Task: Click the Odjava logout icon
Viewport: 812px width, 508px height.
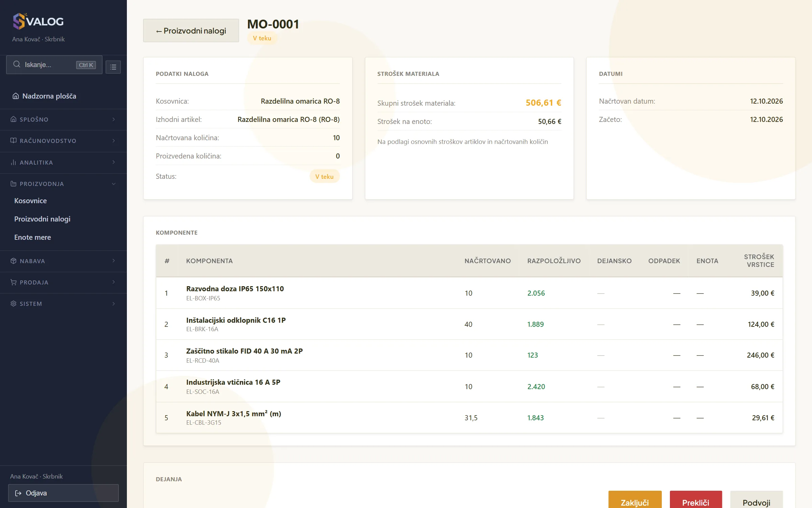Action: pyautogui.click(x=18, y=493)
